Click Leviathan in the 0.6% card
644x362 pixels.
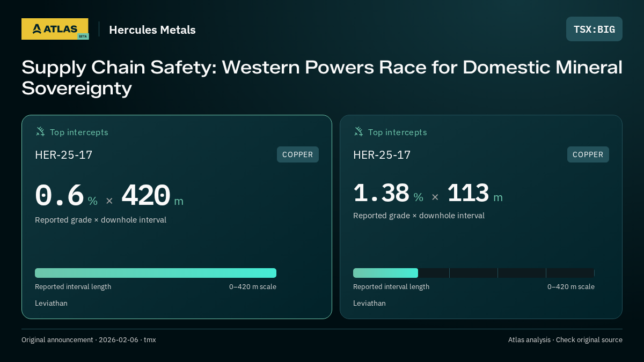[51, 303]
